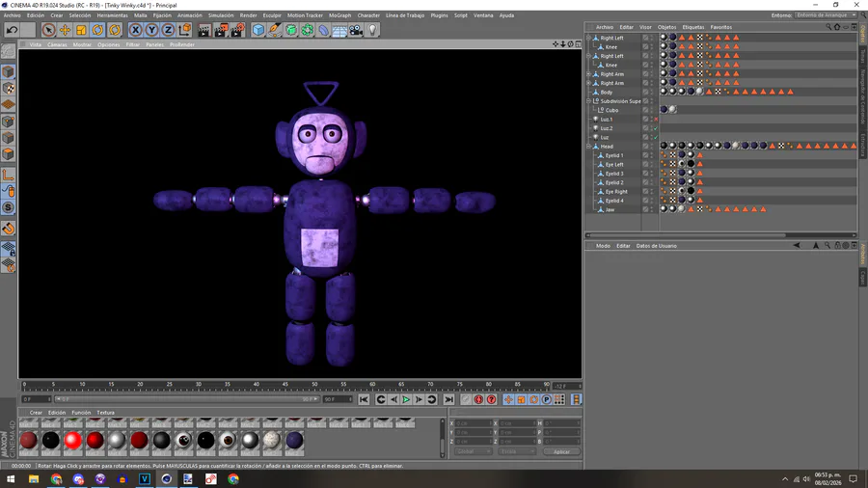Collapse the first Right Left object
This screenshot has height=488, width=868.
point(589,38)
